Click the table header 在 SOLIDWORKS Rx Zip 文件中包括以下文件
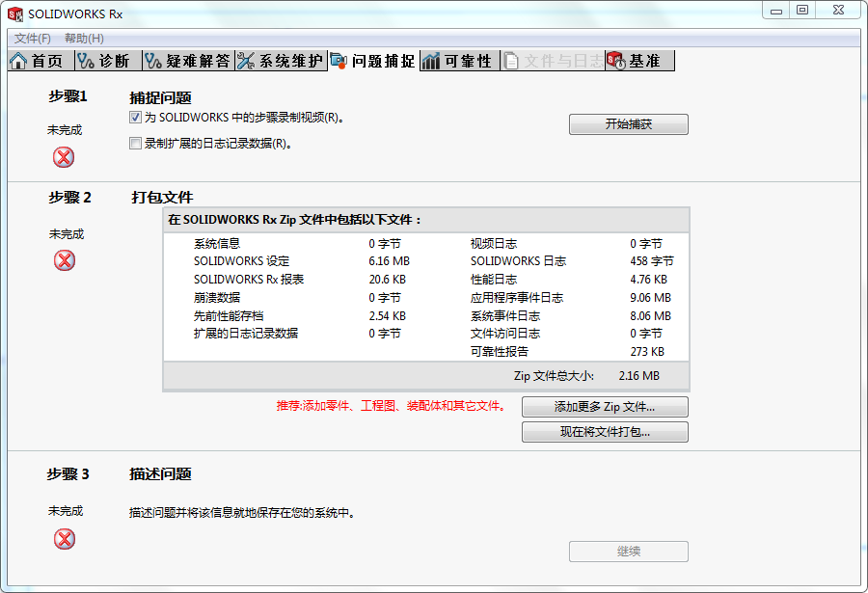 click(x=294, y=220)
